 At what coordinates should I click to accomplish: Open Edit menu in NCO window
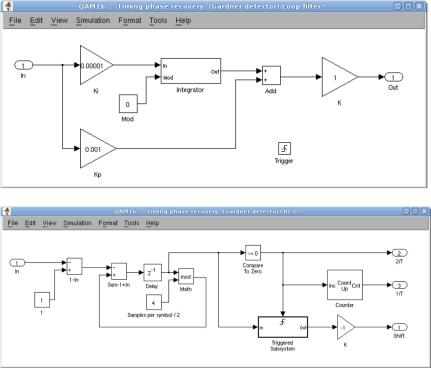click(x=30, y=223)
